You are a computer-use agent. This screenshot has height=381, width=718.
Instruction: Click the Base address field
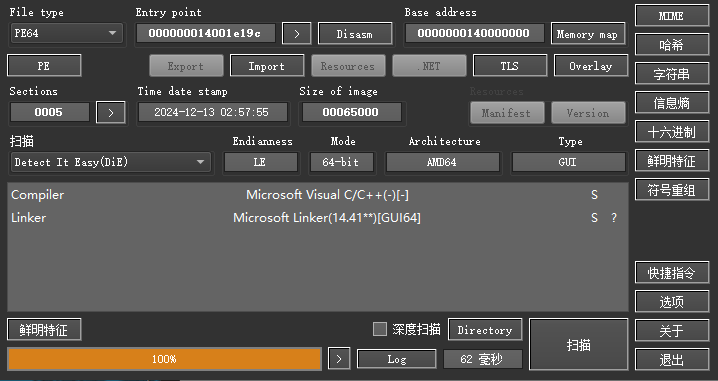(474, 33)
